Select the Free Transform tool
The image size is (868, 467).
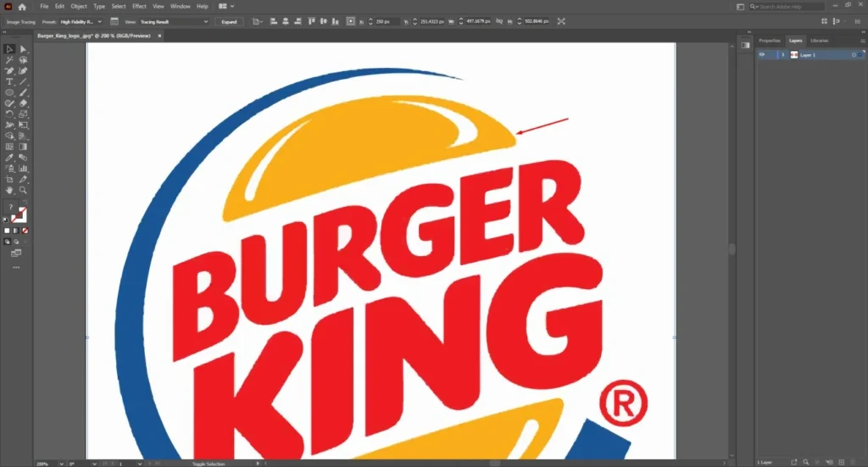[x=23, y=125]
